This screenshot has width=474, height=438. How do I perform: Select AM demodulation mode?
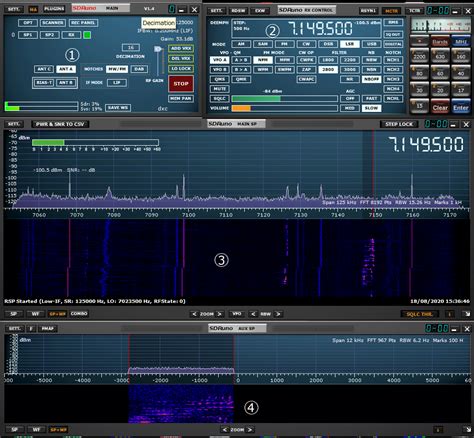pos(241,44)
